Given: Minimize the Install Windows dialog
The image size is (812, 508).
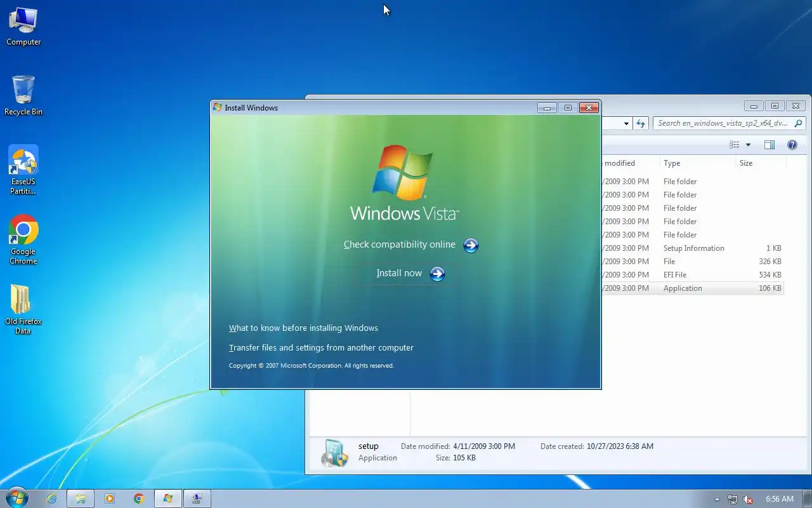Looking at the screenshot, I should pyautogui.click(x=547, y=108).
